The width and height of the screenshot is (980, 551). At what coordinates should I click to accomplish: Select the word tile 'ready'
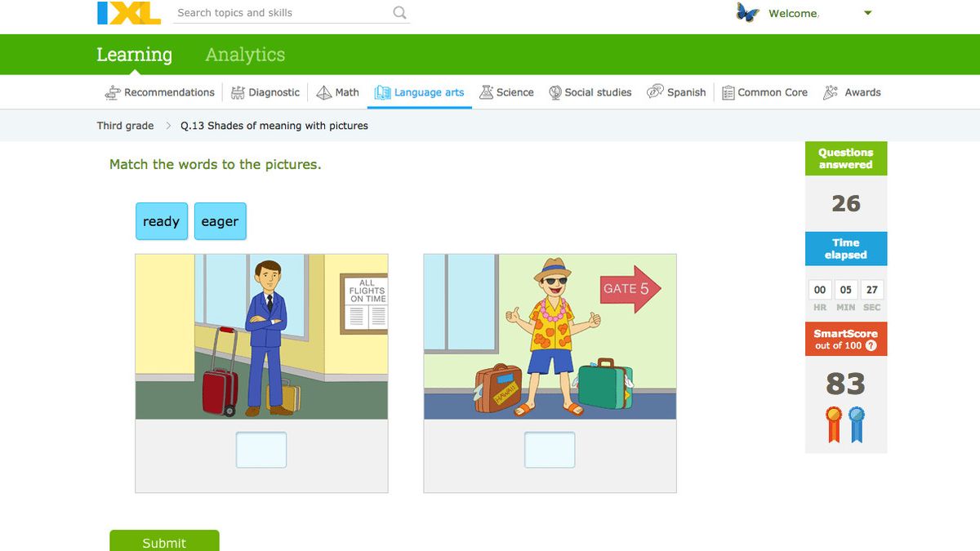[161, 221]
